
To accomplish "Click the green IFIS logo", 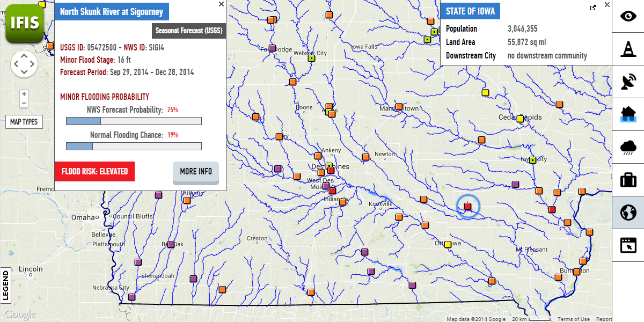I will (24, 22).
